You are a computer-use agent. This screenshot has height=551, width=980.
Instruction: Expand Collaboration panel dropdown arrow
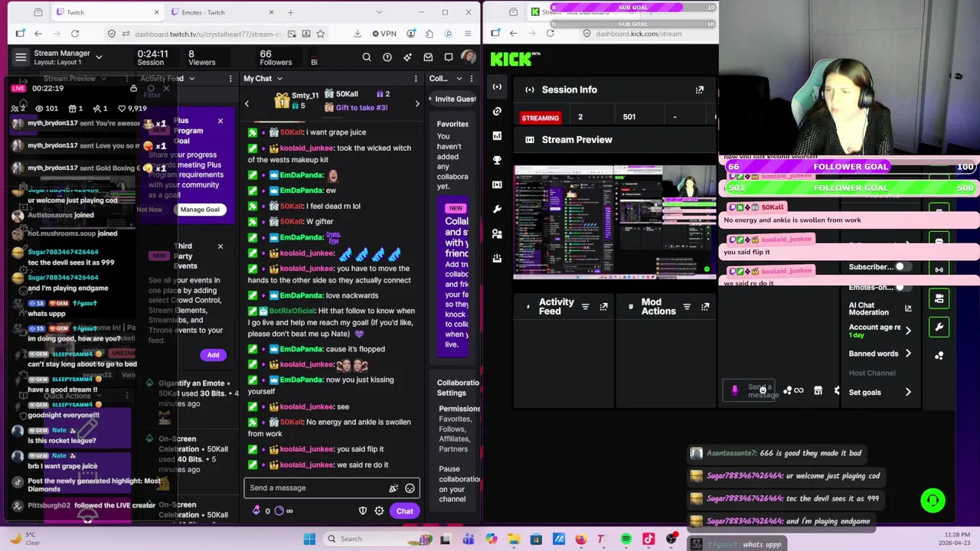(459, 78)
